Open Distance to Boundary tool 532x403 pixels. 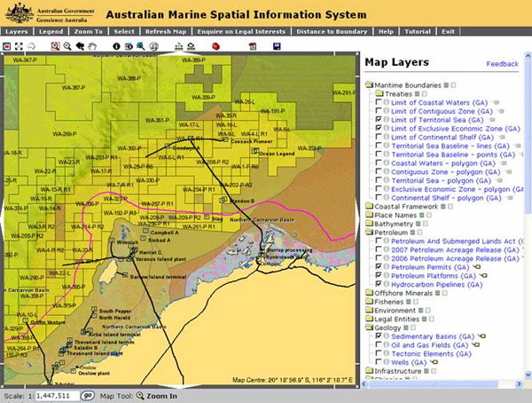[332, 32]
